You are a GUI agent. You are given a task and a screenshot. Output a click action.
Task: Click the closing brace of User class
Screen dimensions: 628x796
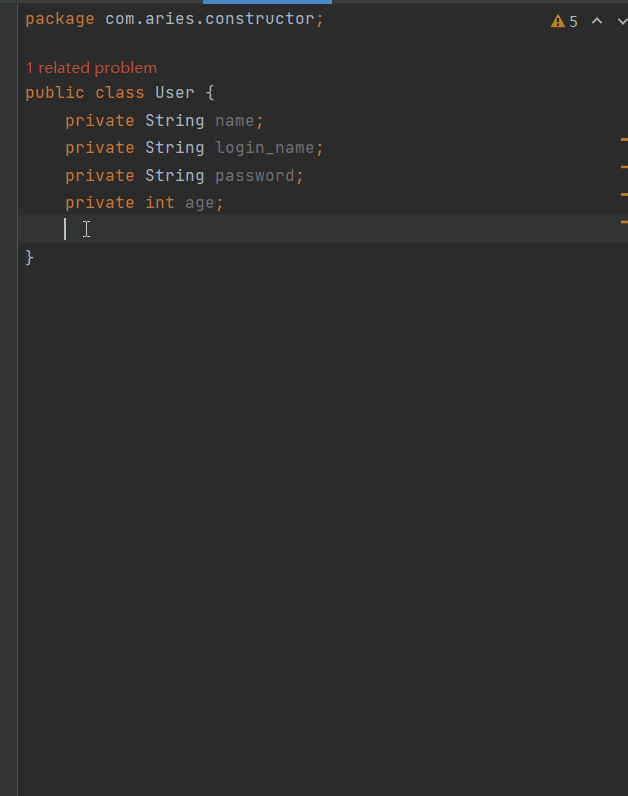tap(29, 258)
